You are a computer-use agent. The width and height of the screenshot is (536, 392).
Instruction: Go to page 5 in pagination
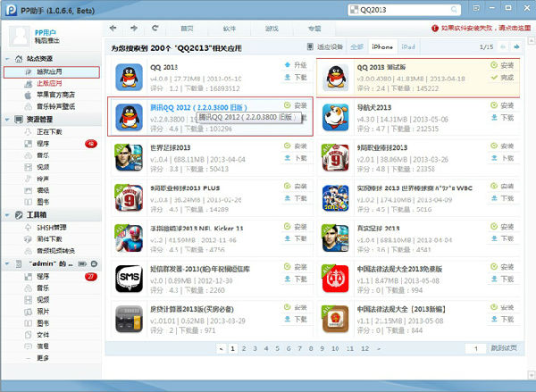pos(277,348)
